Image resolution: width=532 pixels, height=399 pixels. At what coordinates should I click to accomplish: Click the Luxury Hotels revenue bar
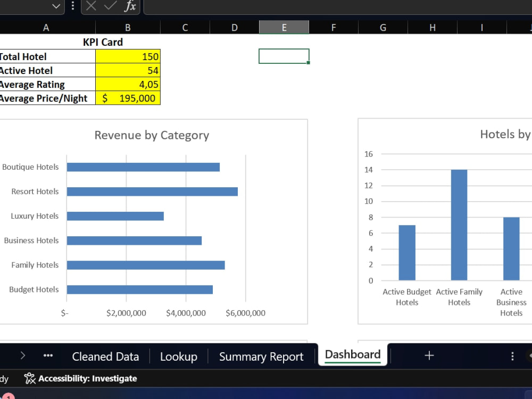(115, 216)
